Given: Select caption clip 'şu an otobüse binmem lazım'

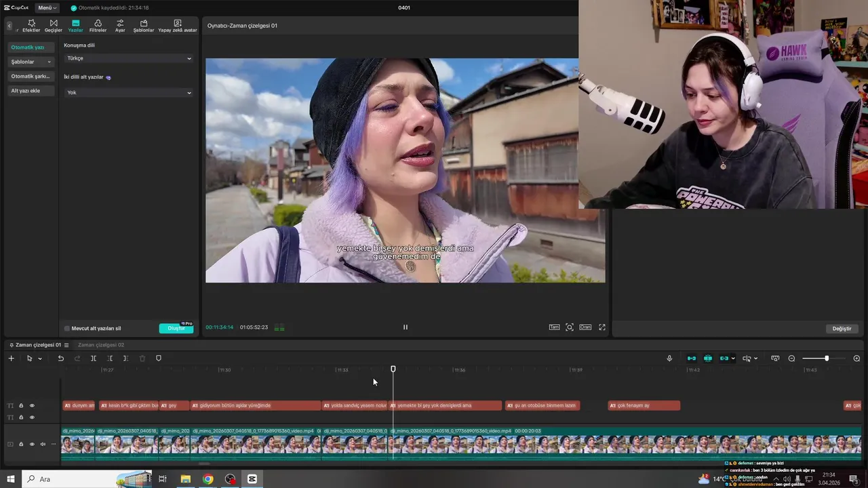Looking at the screenshot, I should 542,405.
